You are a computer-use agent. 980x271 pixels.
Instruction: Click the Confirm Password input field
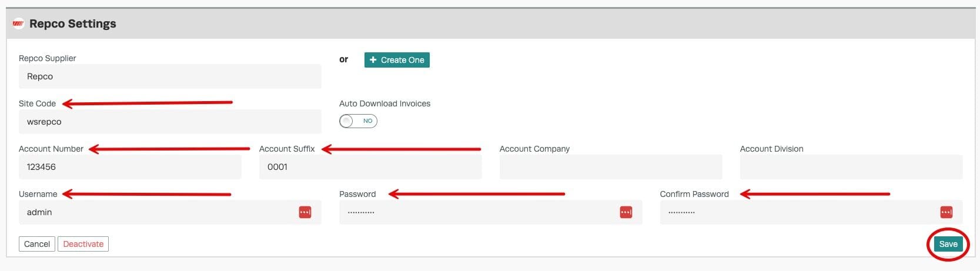[x=811, y=212]
